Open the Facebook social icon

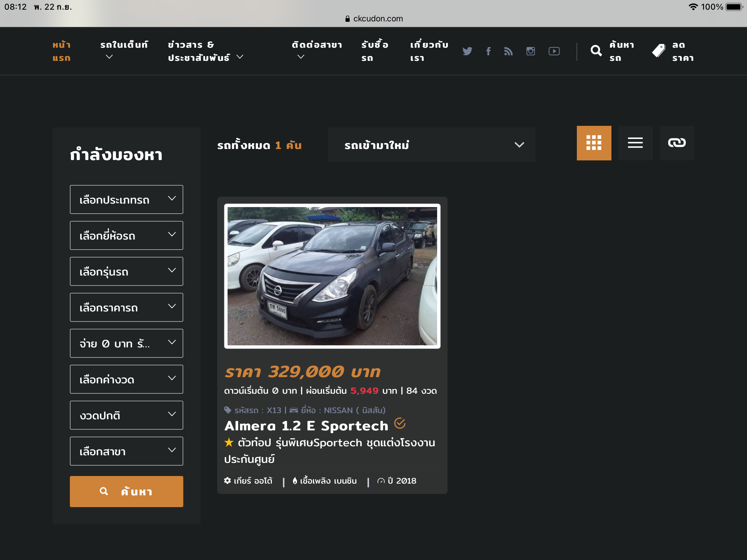click(488, 51)
